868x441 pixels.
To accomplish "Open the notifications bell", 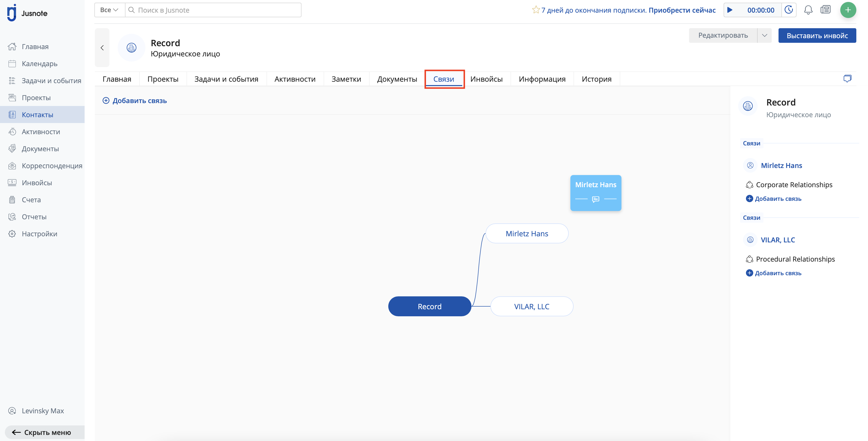I will 808,10.
